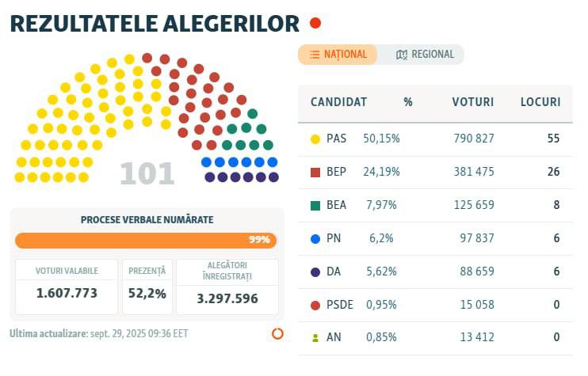Sort by the VOTURI column header

[x=472, y=102]
